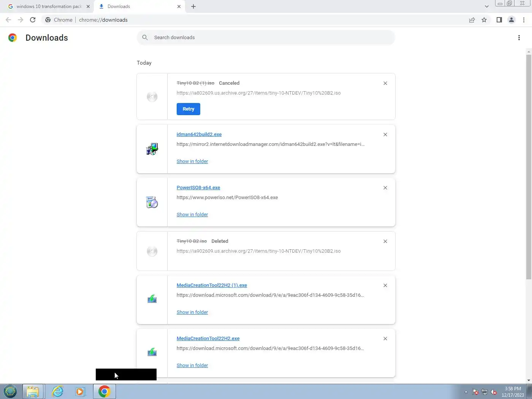Screen dimensions: 532x399
Task: Open Chrome's three-dot main menu
Action: 524,20
